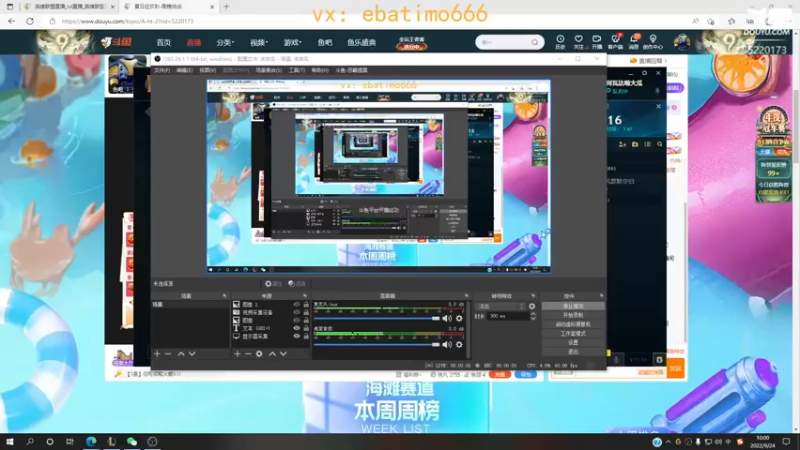Click the 开始录制 start recording button

pyautogui.click(x=573, y=315)
